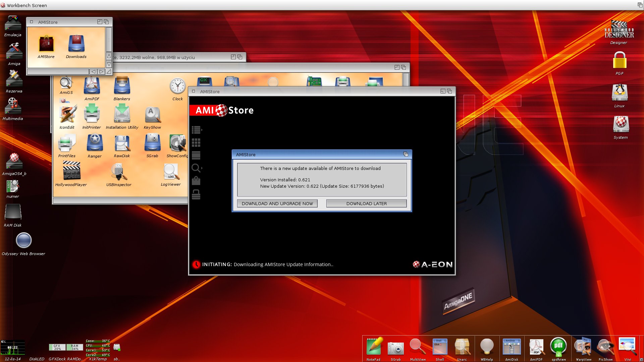The width and height of the screenshot is (644, 362).
Task: Open the AMIStore icon in the AMIStore drawer
Action: [x=46, y=47]
